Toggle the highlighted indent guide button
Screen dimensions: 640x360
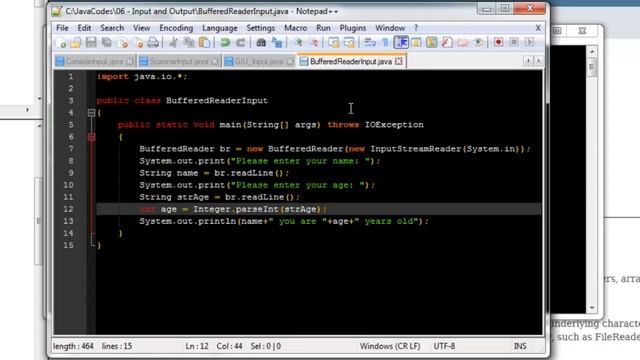(x=401, y=42)
